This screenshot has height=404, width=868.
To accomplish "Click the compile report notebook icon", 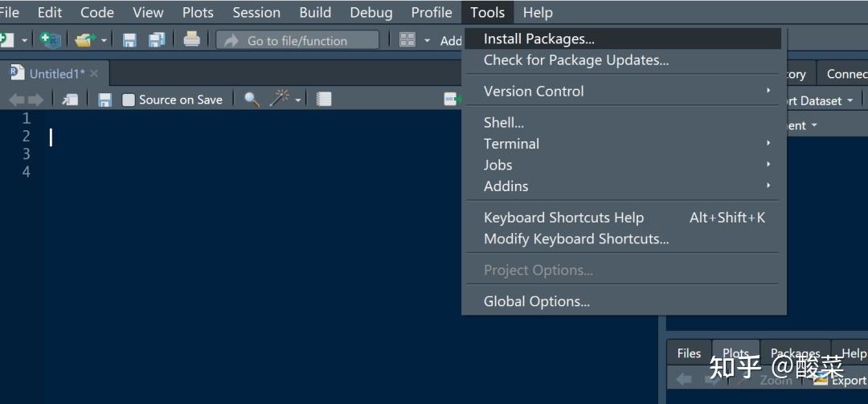I will (x=324, y=100).
